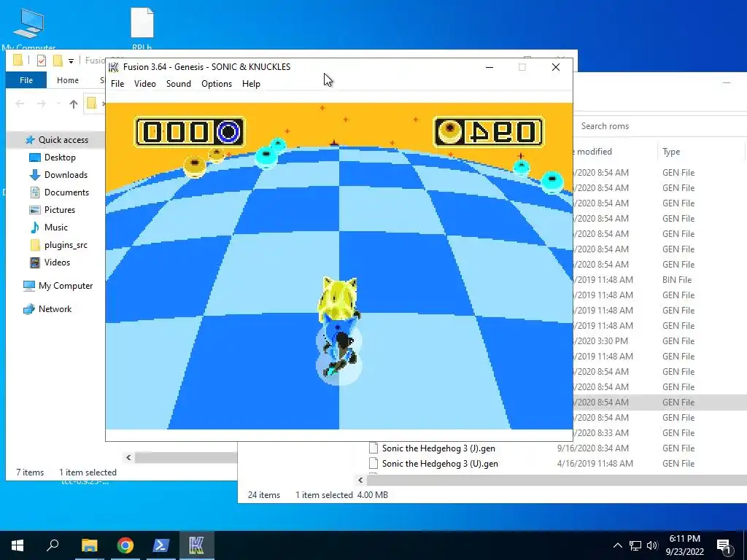Image resolution: width=747 pixels, height=560 pixels.
Task: Expand the Quick Access Toolbar dropdown arrow
Action: click(71, 61)
